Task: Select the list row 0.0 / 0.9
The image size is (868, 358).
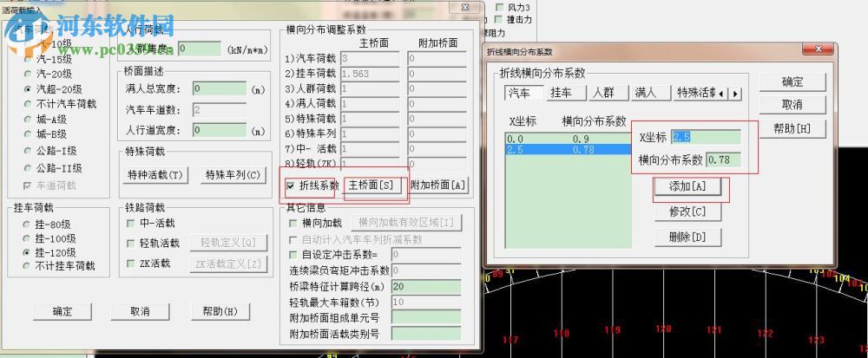Action: (568, 140)
